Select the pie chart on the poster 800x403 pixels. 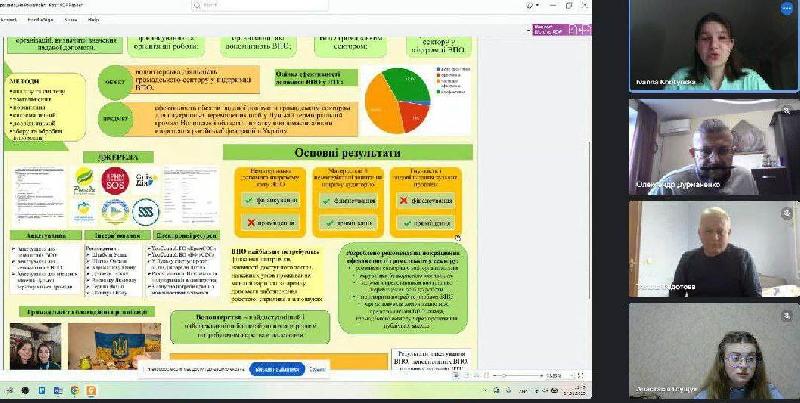397,101
